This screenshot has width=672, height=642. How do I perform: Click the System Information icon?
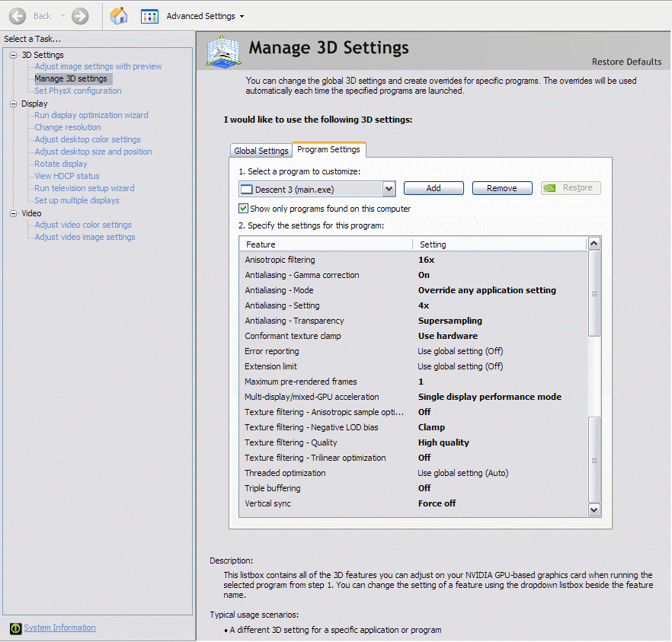[x=15, y=628]
